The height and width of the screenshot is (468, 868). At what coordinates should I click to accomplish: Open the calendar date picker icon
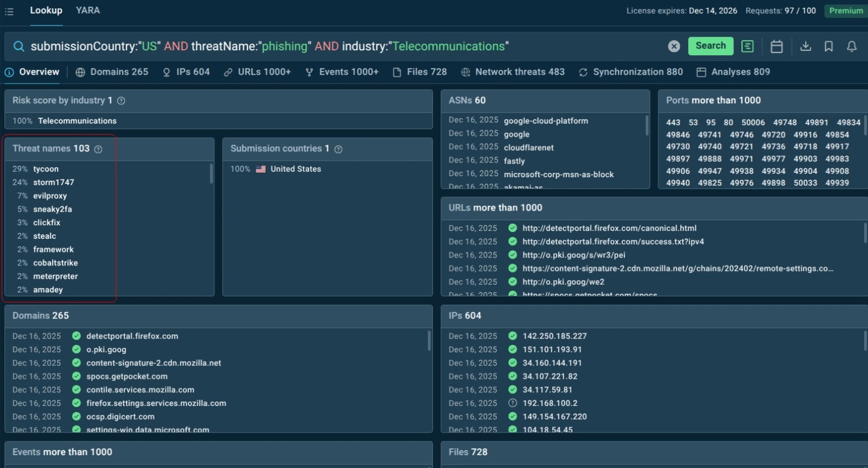click(x=776, y=46)
